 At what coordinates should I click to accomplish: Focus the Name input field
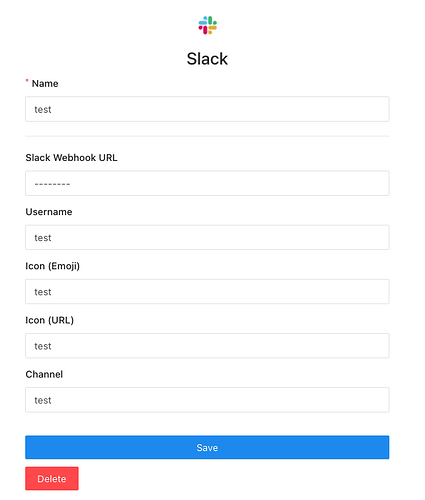[x=207, y=109]
